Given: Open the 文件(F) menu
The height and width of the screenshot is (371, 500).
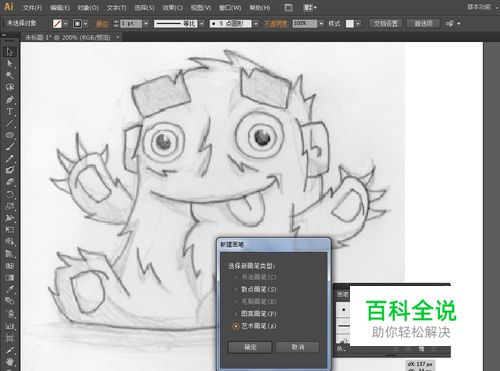Looking at the screenshot, I should pos(32,7).
